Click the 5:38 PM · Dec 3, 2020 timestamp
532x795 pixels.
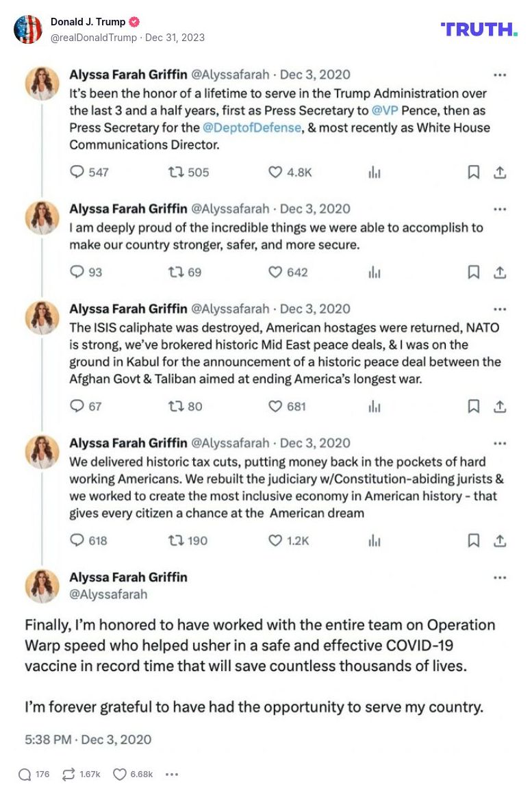tap(88, 740)
